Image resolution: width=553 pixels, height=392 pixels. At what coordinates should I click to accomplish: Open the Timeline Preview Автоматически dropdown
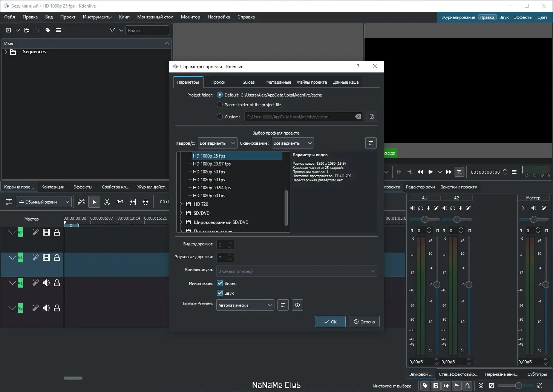click(245, 305)
